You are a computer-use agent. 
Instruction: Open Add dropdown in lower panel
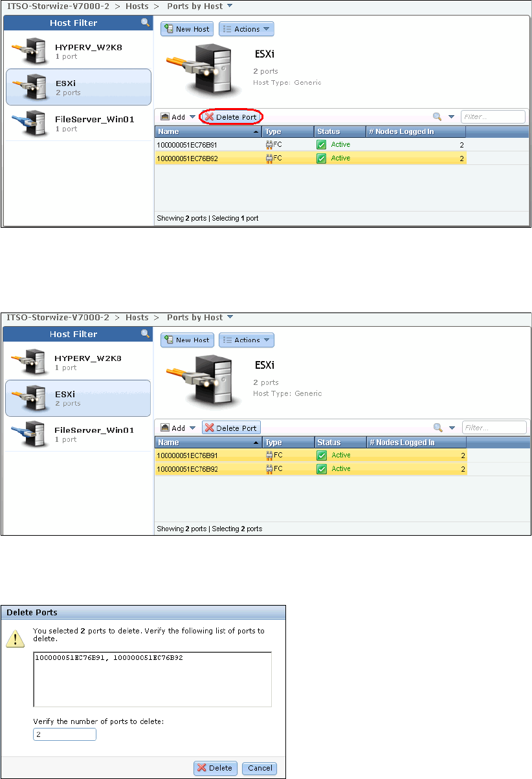[x=178, y=428]
